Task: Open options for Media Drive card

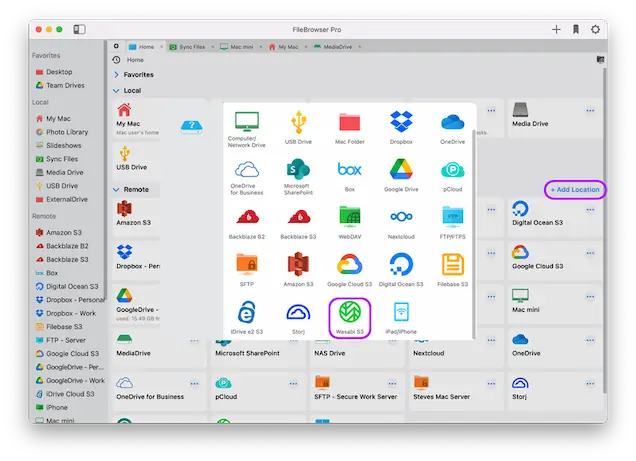Action: (590, 110)
